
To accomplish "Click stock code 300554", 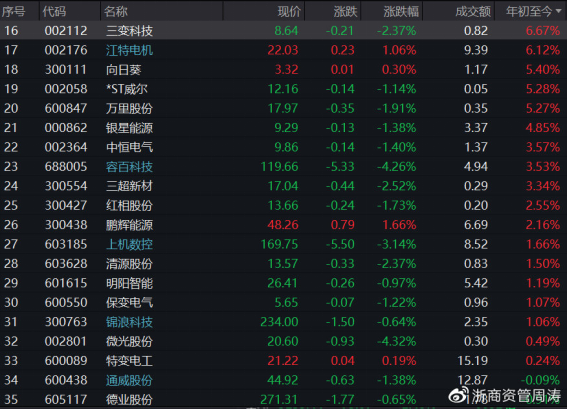I will click(66, 186).
